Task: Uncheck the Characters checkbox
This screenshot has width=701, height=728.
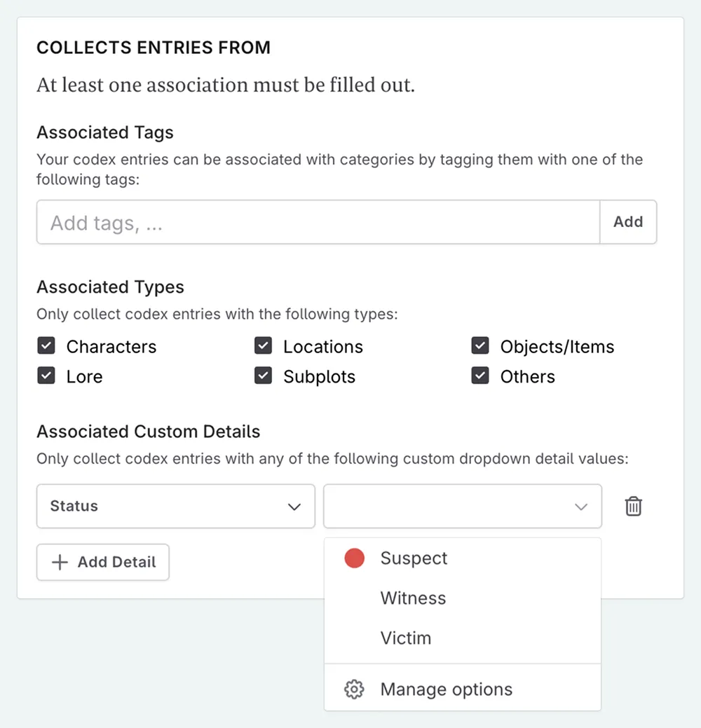Action: pyautogui.click(x=46, y=346)
